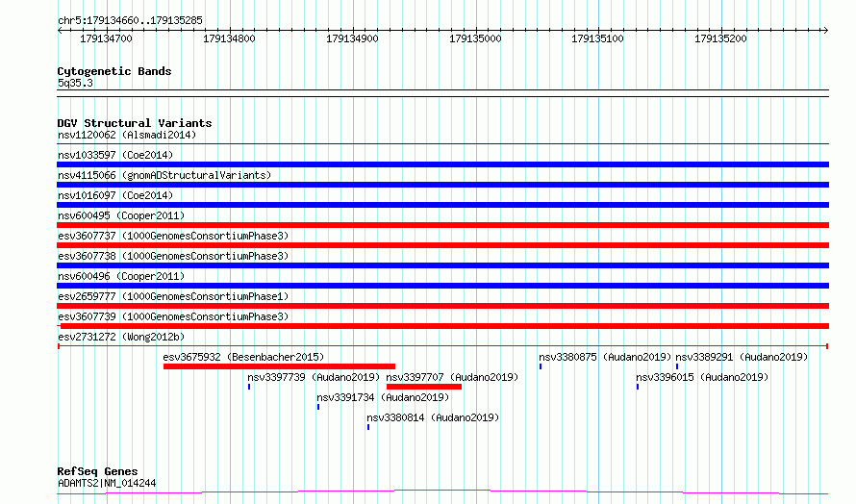856x504 pixels.
Task: Click the nsv1016097 (Coe2014) label
Action: click(115, 195)
